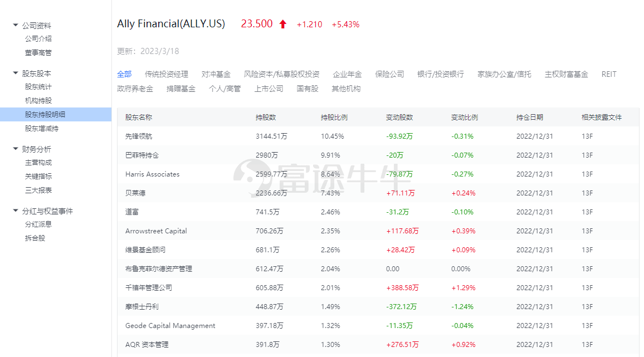
Task: Click shareholder name 千禧年管理公司
Action: click(x=148, y=287)
